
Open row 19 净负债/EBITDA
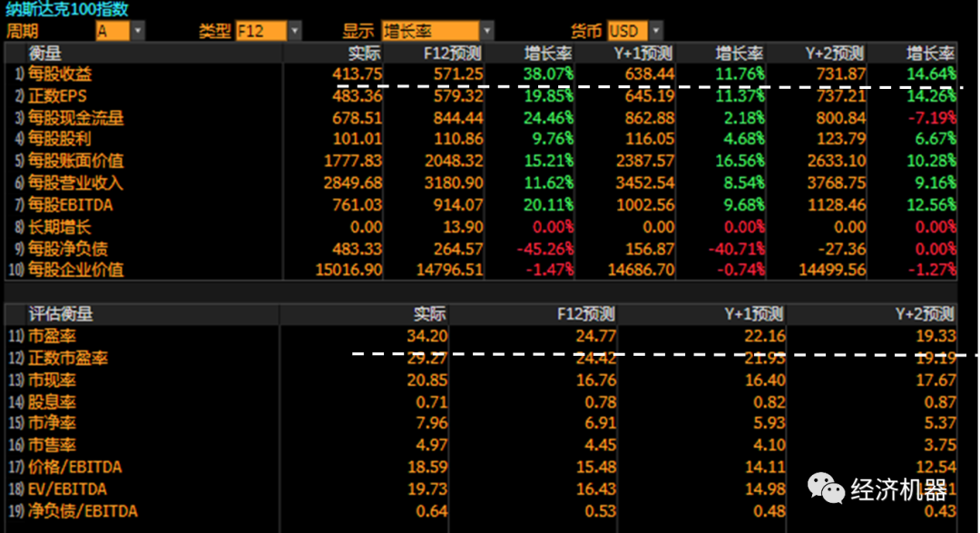83,511
